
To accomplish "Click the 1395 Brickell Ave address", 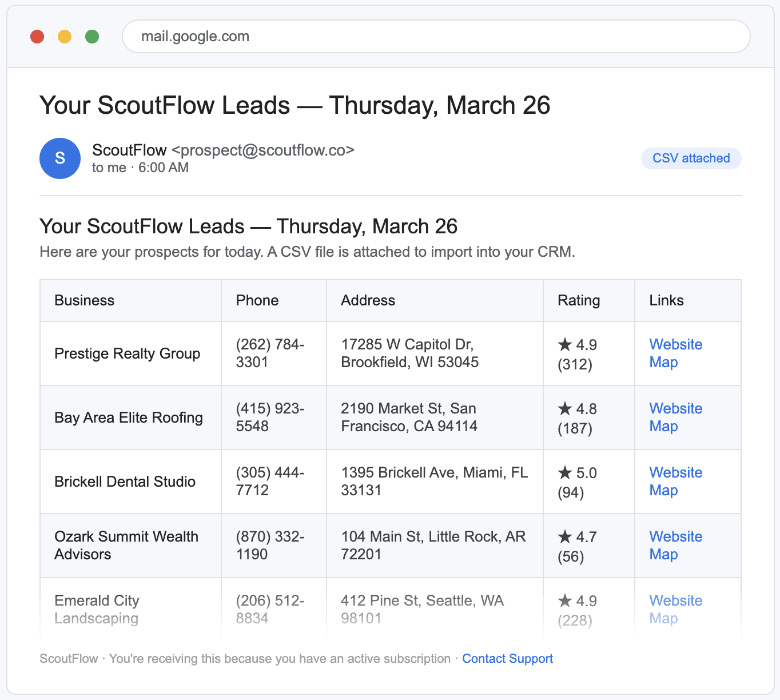I will pos(434,482).
